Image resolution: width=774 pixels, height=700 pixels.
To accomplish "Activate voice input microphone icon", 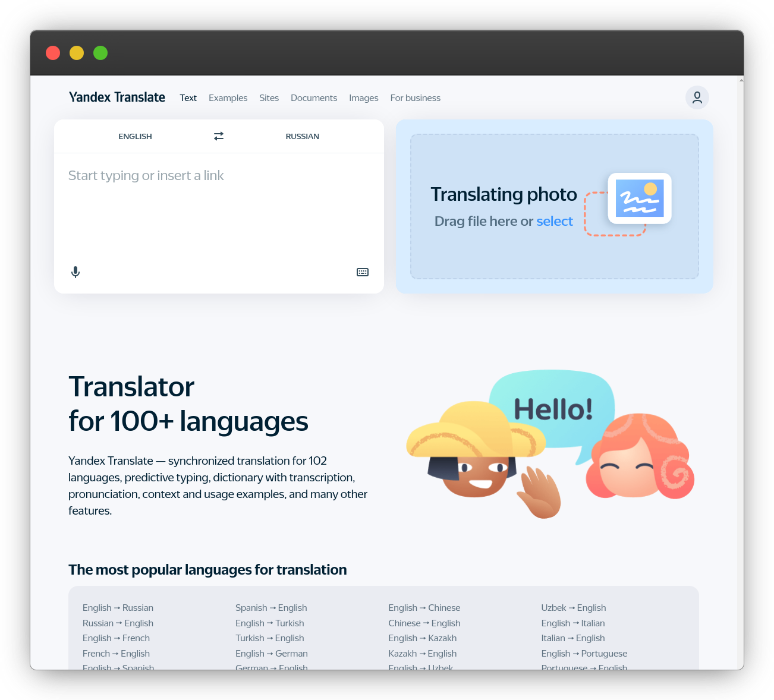I will click(75, 272).
